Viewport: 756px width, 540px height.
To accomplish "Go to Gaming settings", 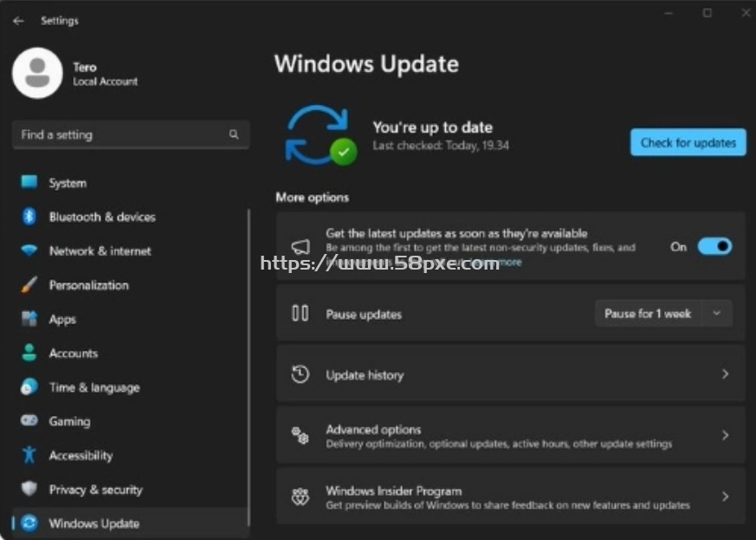I will [x=130, y=420].
